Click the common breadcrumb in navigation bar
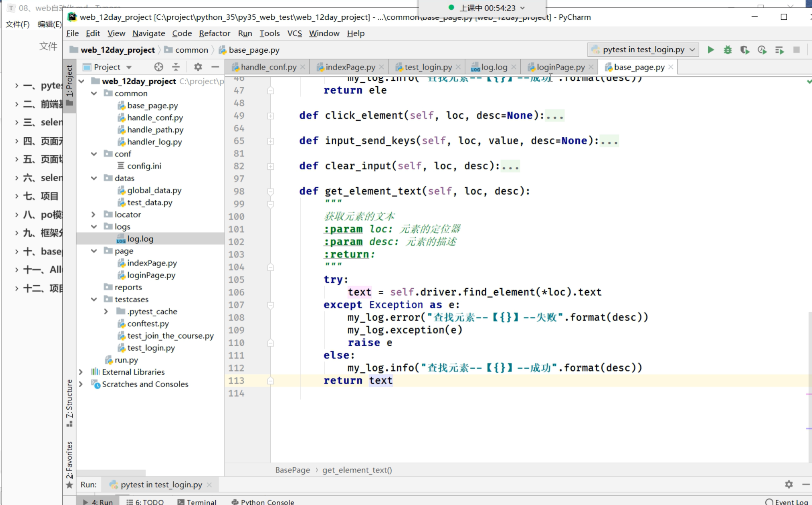The image size is (812, 505). [192, 50]
